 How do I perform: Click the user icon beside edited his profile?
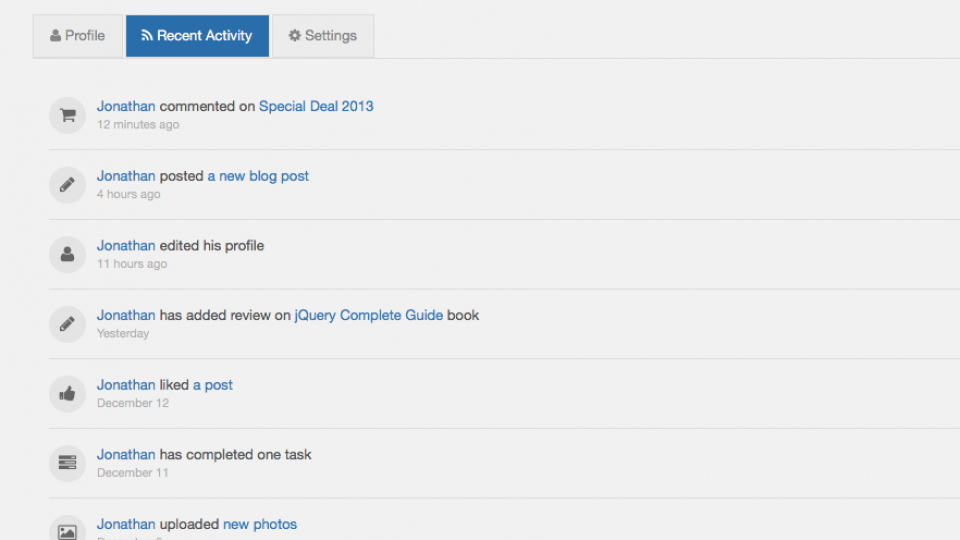(x=67, y=255)
